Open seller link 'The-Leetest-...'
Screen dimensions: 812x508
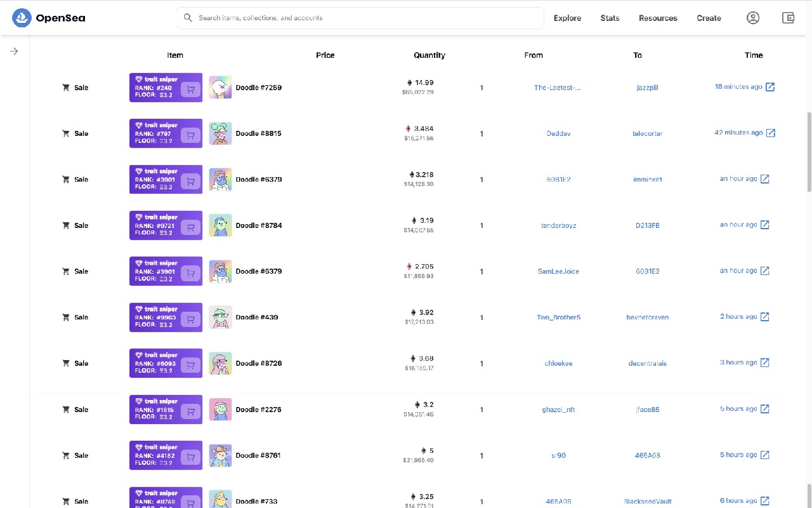(x=558, y=87)
